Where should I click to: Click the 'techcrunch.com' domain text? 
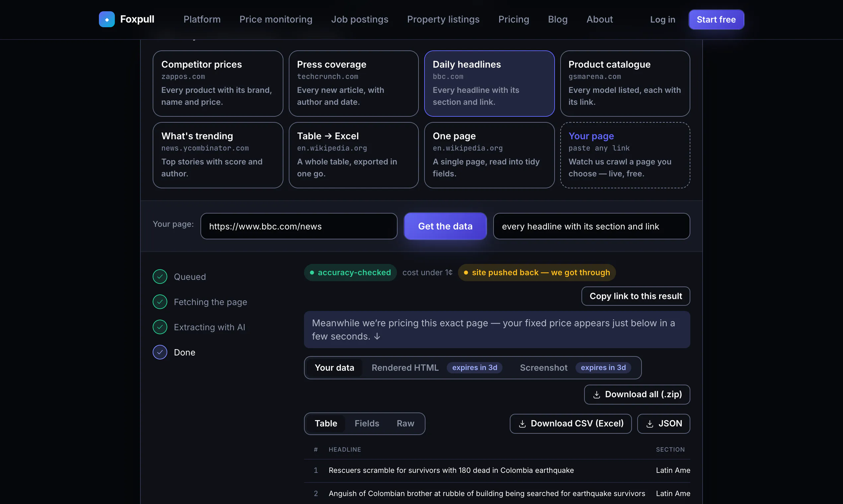(x=327, y=77)
